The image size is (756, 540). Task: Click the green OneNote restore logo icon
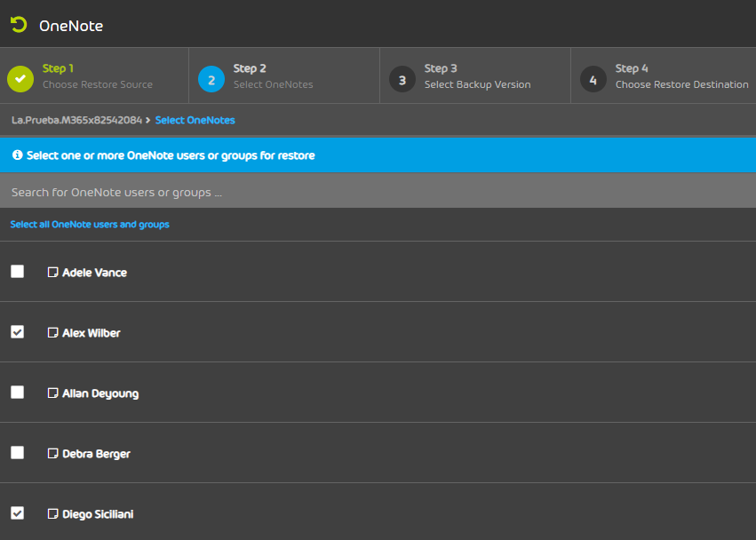[x=19, y=25]
